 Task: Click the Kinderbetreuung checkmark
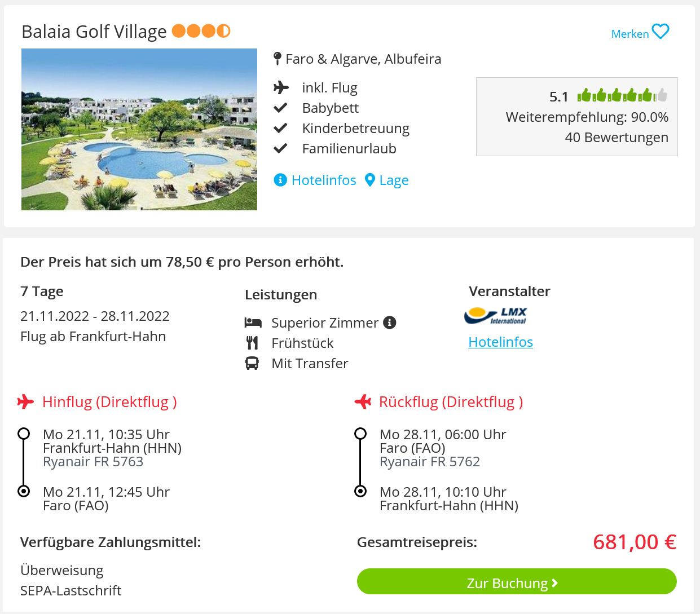coord(280,128)
